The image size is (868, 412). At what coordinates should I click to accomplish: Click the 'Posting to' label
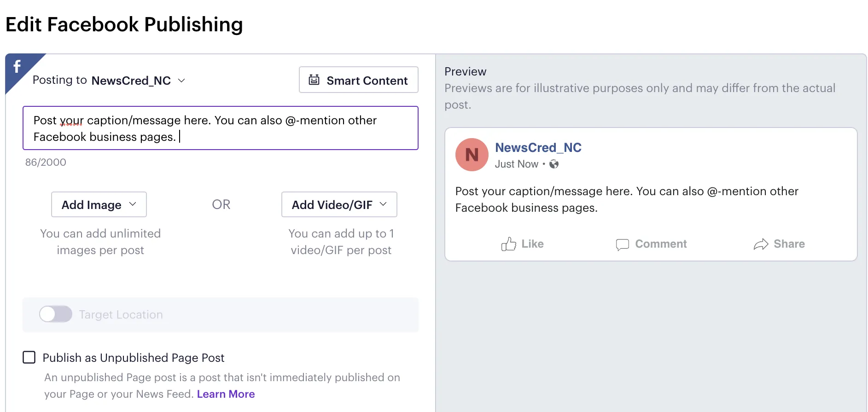coord(59,80)
